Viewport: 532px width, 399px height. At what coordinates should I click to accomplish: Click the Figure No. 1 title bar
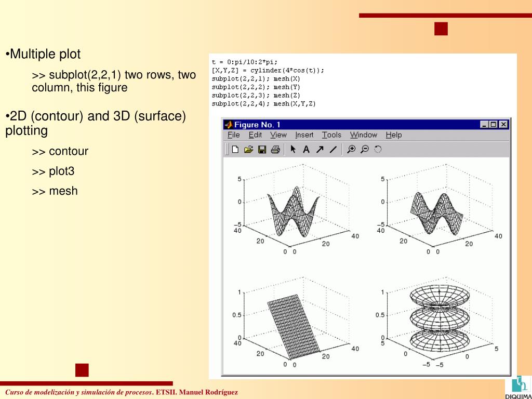click(366, 125)
